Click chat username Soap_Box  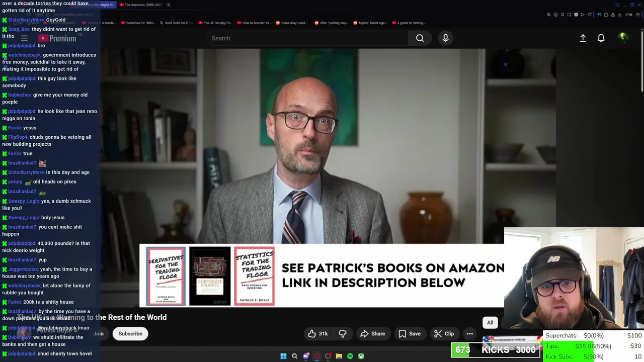point(19,29)
